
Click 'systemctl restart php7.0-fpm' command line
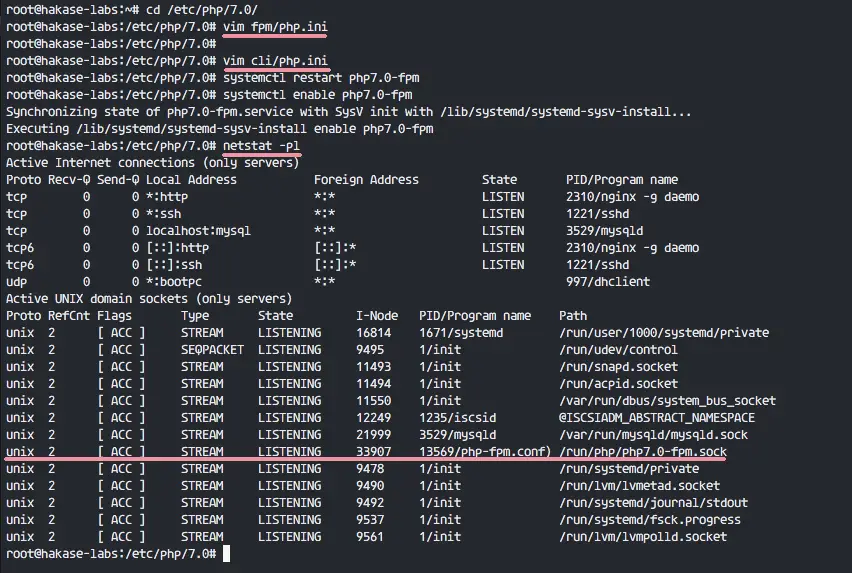pyautogui.click(x=321, y=78)
